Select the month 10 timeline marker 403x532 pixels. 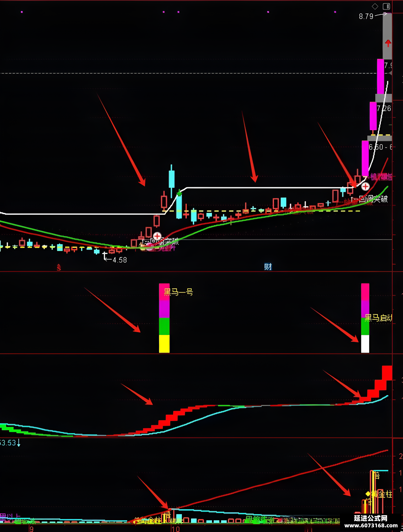175,529
